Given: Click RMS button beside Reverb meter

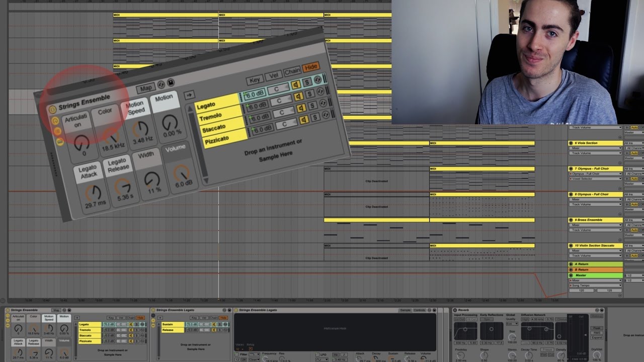Looking at the screenshot, I should pyautogui.click(x=597, y=333).
